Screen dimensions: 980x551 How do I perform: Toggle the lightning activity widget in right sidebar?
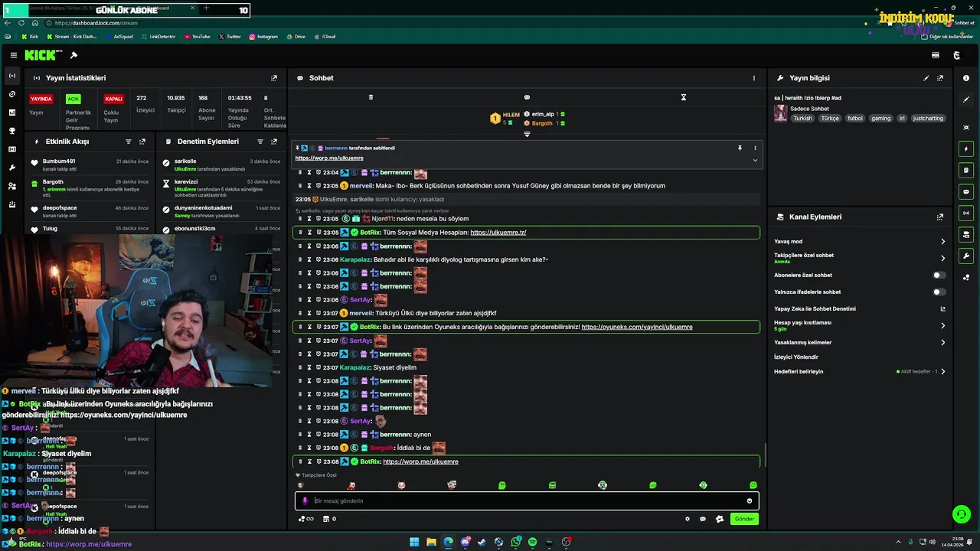[966, 148]
